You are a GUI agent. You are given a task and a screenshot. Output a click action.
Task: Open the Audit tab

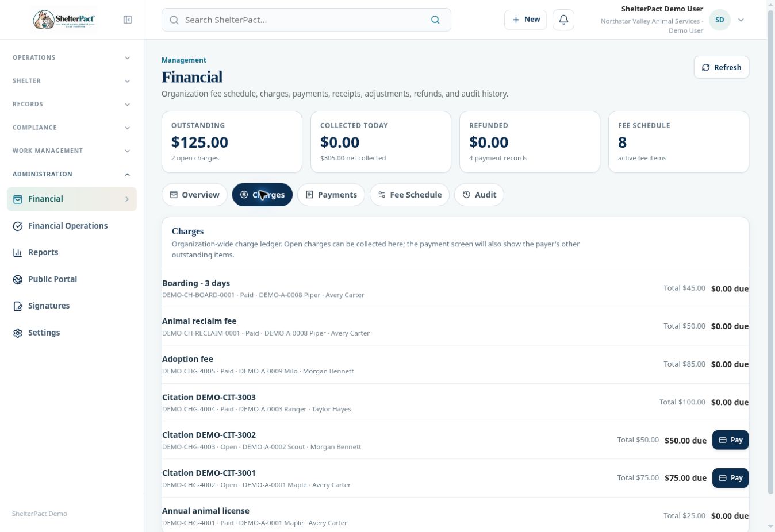click(479, 195)
